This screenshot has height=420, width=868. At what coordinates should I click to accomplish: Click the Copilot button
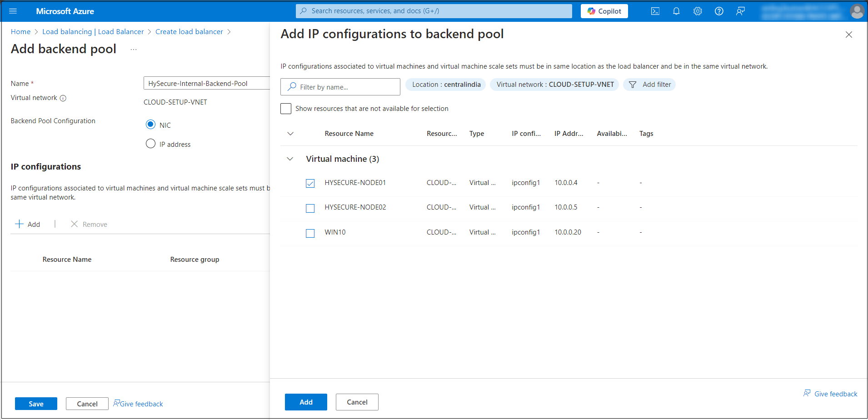[x=604, y=11]
